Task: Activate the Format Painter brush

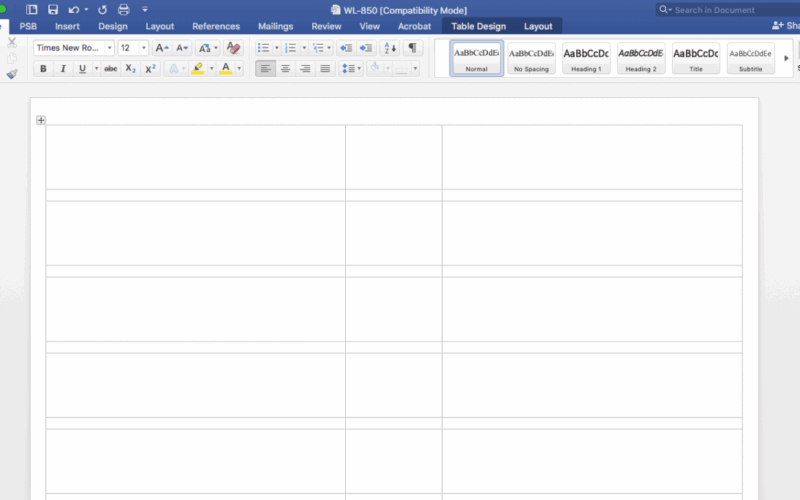Action: click(x=12, y=74)
